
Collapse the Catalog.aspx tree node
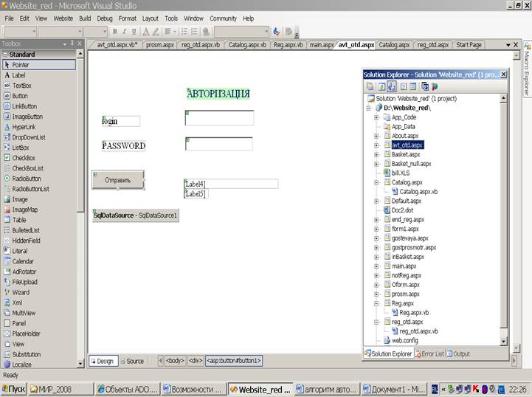pos(376,182)
